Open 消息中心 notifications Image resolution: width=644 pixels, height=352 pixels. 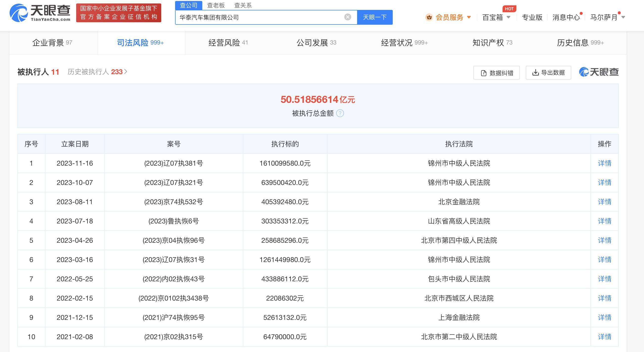click(x=566, y=17)
